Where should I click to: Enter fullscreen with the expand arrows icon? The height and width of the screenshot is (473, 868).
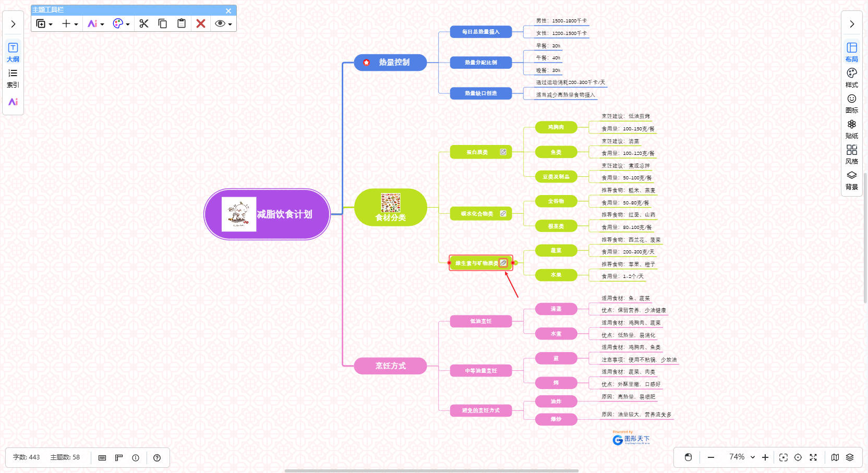coord(813,457)
